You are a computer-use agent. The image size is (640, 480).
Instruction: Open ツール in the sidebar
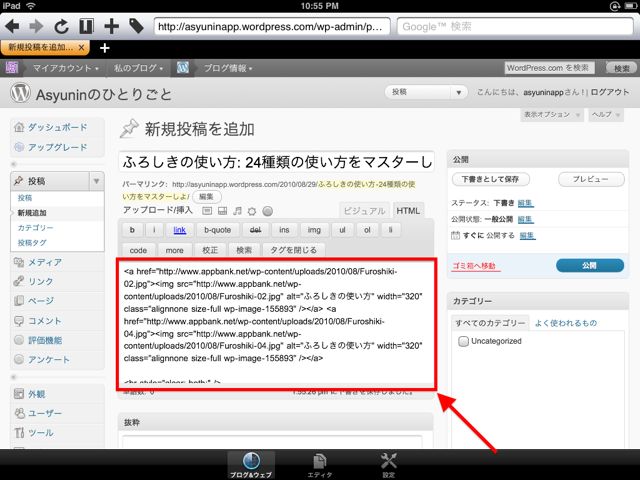[40, 433]
